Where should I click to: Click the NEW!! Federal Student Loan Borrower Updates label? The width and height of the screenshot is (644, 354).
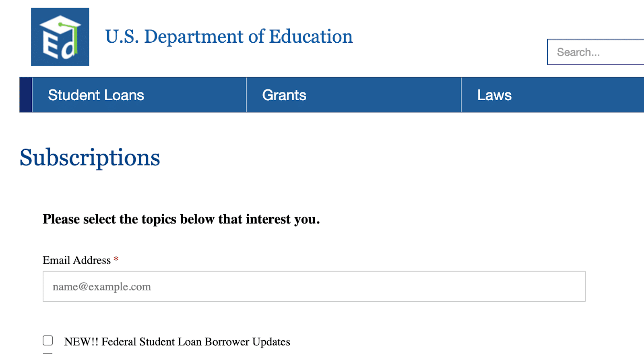(x=177, y=342)
